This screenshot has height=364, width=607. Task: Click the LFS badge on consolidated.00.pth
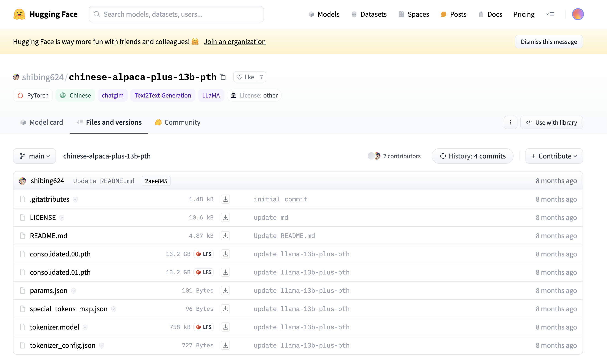click(x=203, y=254)
